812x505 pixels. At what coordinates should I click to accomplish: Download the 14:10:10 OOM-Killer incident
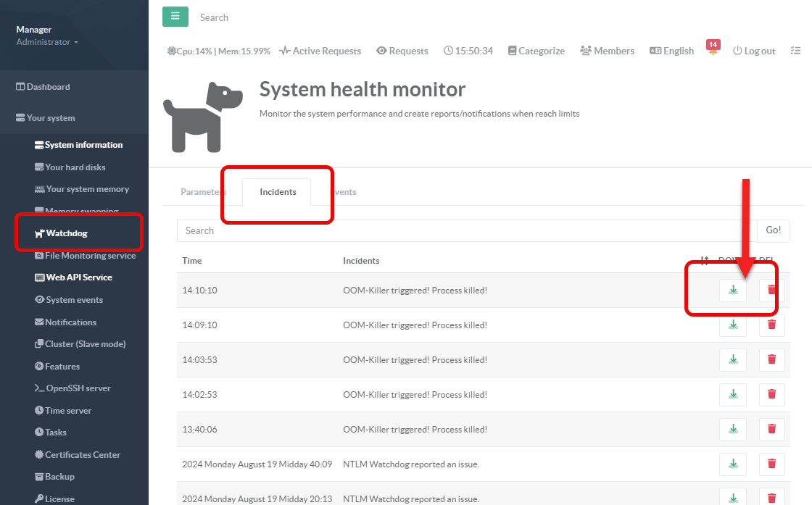(x=733, y=290)
